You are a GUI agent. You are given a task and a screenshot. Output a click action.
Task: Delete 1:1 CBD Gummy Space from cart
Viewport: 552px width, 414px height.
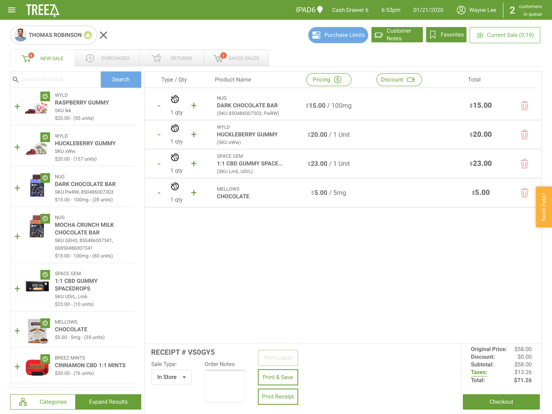524,164
